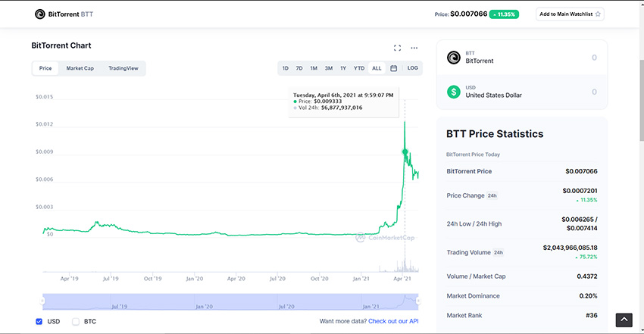Click the $0.015 y-axis label
Viewport: 644px width, 334px height.
[x=45, y=97]
